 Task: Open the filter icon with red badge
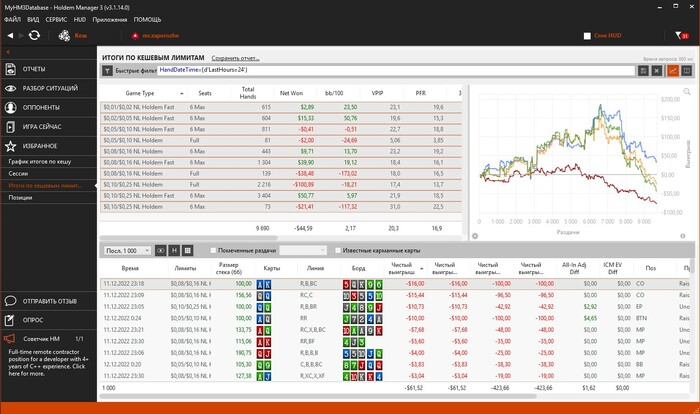click(682, 35)
